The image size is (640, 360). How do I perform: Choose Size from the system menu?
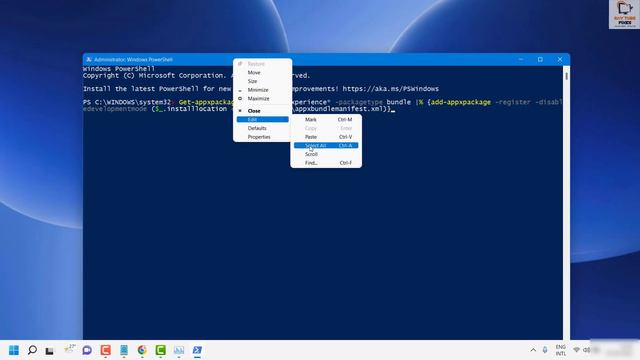[262, 81]
